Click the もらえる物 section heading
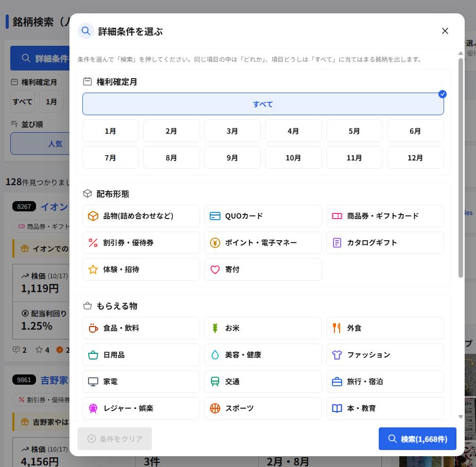476x467 pixels. click(117, 306)
